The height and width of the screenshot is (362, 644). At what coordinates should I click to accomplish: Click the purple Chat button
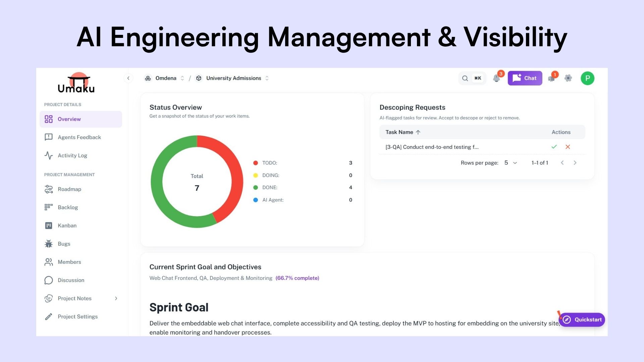(x=525, y=78)
